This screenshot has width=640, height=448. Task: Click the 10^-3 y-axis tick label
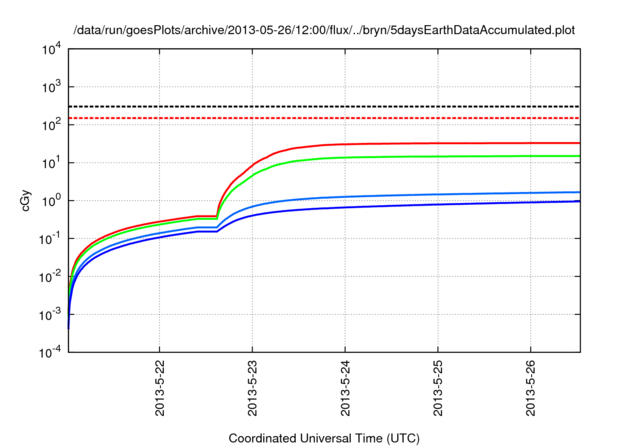pos(51,315)
